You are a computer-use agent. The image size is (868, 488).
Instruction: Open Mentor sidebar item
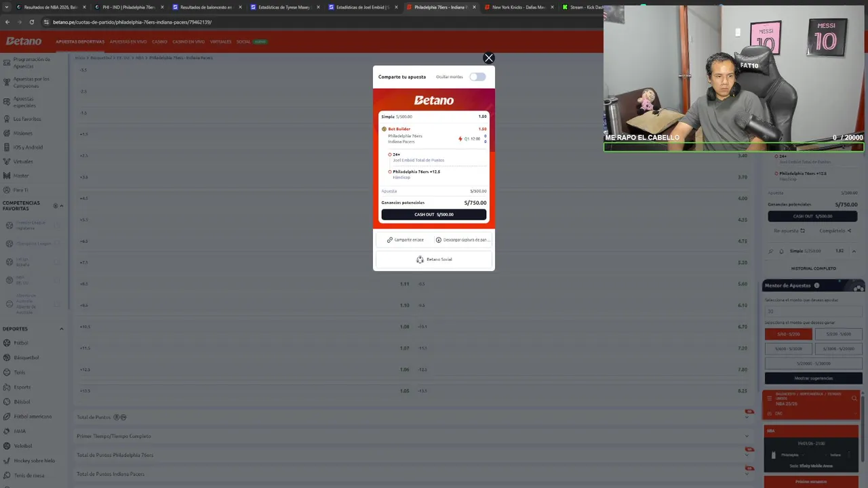point(21,176)
